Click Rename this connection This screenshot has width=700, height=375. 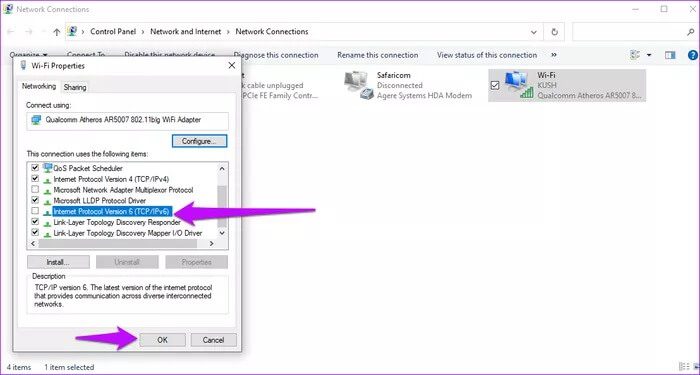coord(378,55)
